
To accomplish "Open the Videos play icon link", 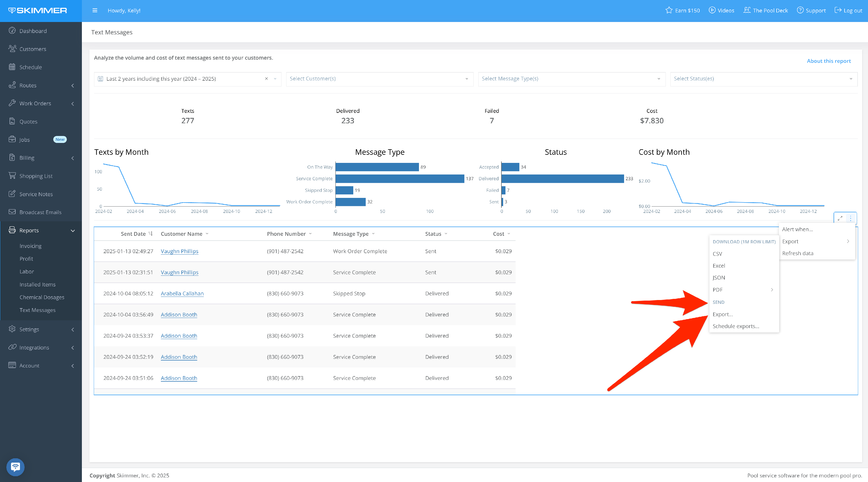I will point(712,10).
